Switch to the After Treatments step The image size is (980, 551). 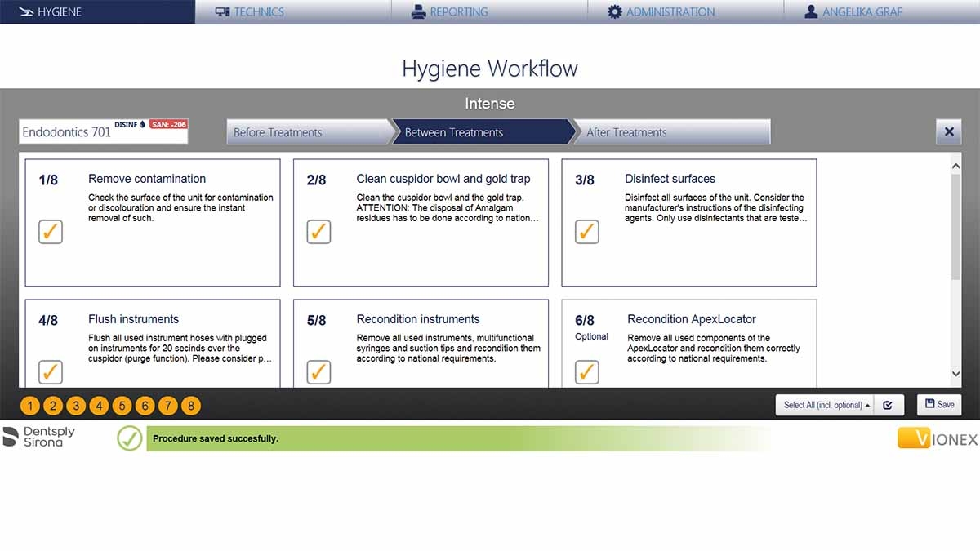click(x=670, y=132)
